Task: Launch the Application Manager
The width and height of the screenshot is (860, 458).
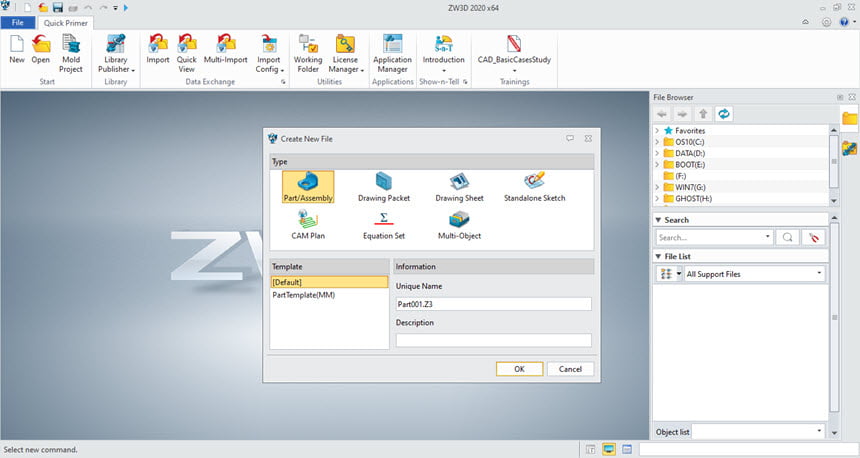Action: (392, 54)
